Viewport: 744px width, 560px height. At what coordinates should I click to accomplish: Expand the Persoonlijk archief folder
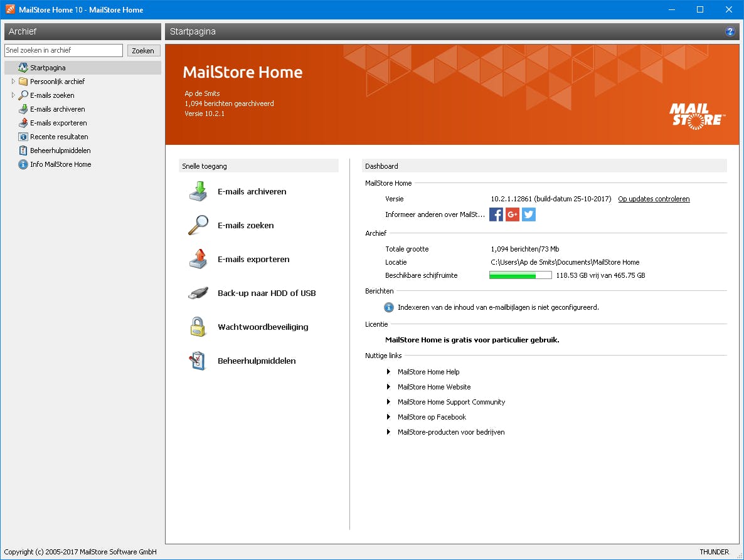click(x=14, y=82)
